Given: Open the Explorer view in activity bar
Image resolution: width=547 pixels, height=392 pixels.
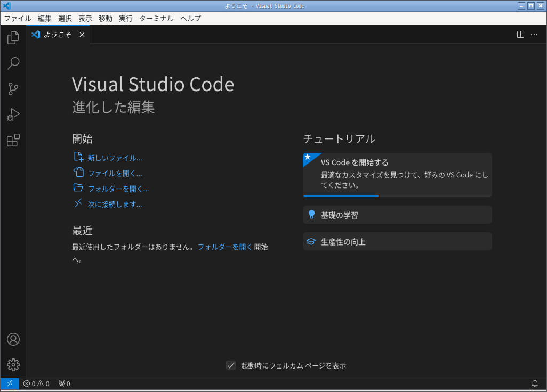Looking at the screenshot, I should pos(13,38).
